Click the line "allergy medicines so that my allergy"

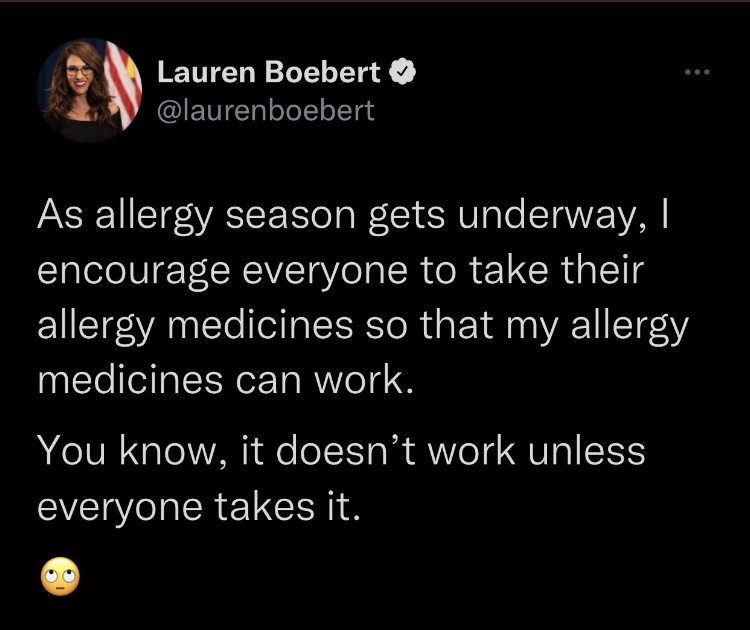pos(363,326)
